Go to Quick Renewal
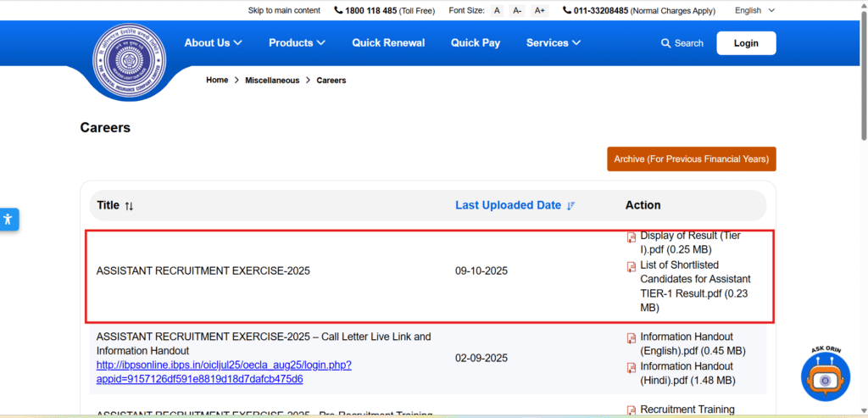Image resolution: width=868 pixels, height=418 pixels. (x=388, y=42)
